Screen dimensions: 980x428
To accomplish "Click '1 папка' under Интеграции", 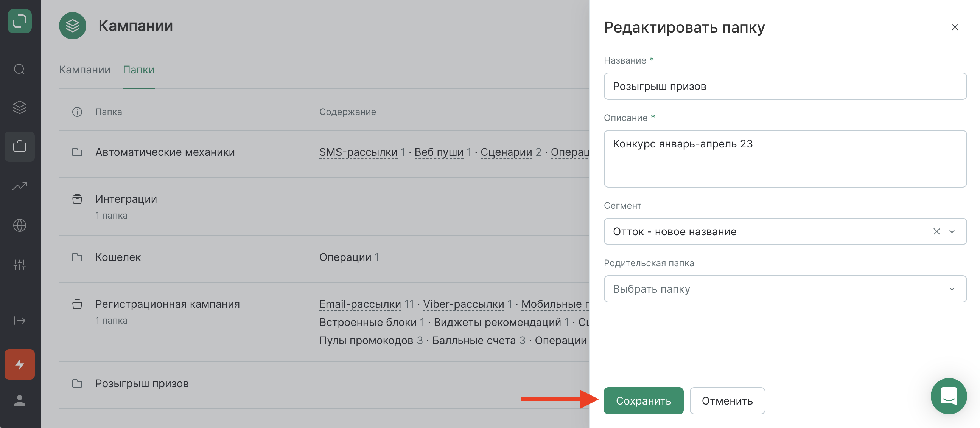I will [111, 216].
